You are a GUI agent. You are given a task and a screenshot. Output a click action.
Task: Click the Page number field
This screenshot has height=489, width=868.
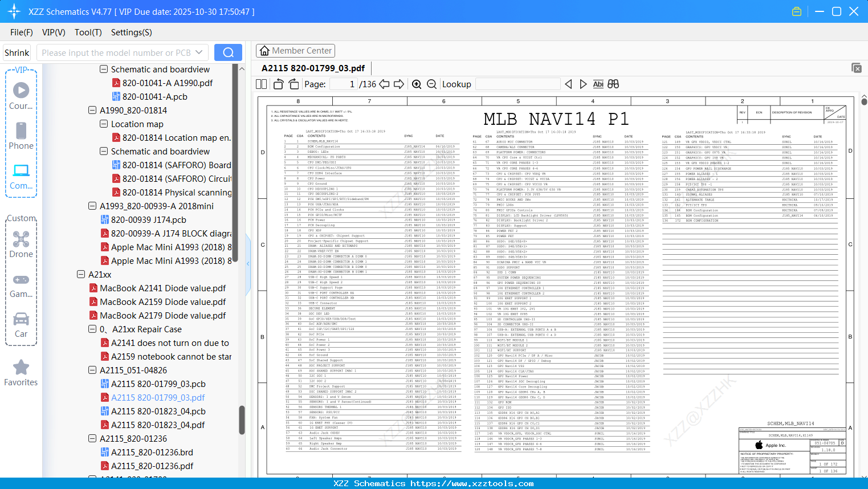click(x=343, y=84)
